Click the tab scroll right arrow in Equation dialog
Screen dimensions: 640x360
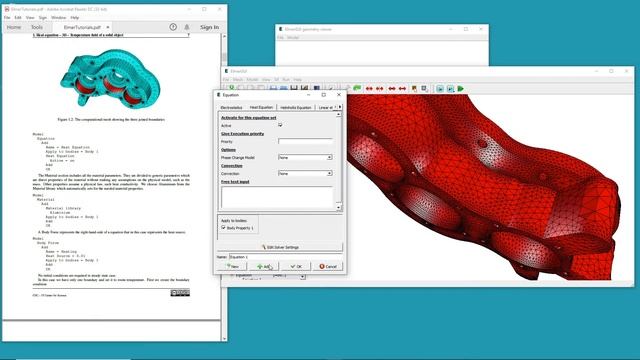[340, 107]
